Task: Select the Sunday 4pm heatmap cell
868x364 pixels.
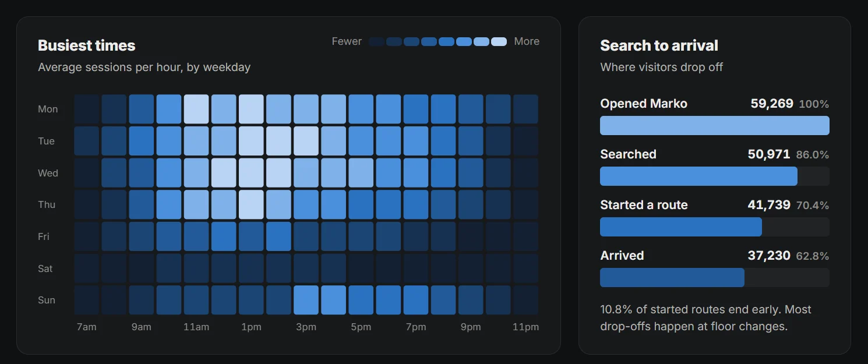Action: 333,300
